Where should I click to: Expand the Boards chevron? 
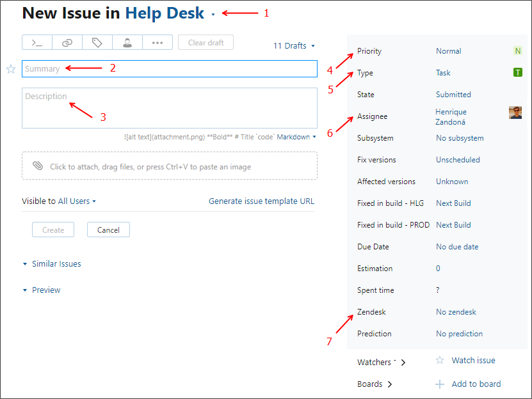pyautogui.click(x=390, y=384)
